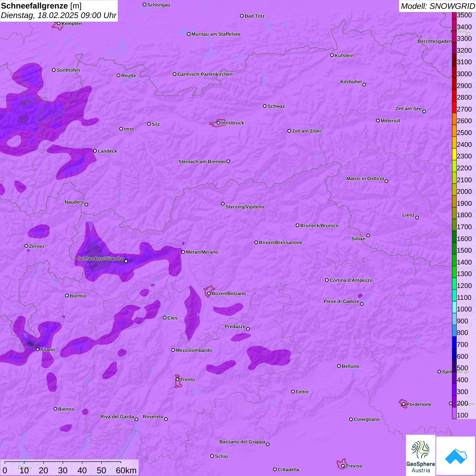Select the Tirano location dot
Image resolution: width=476 pixels, height=476 pixels.
(x=38, y=349)
